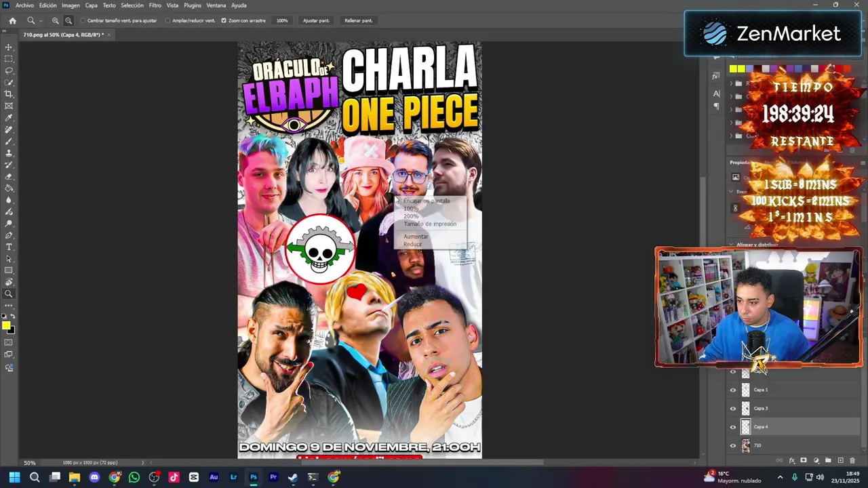Show hidden system tray icons chevron

780,477
